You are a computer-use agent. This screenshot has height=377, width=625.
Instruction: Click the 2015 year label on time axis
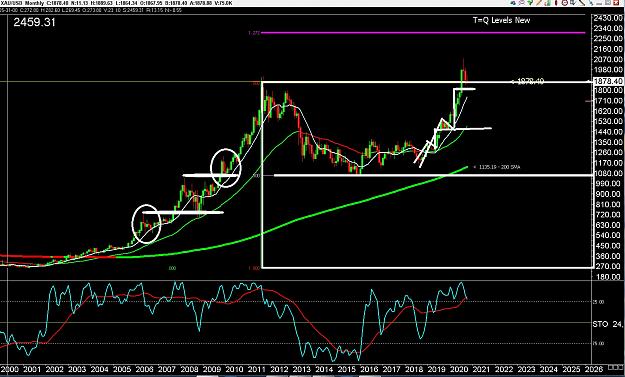click(x=347, y=369)
